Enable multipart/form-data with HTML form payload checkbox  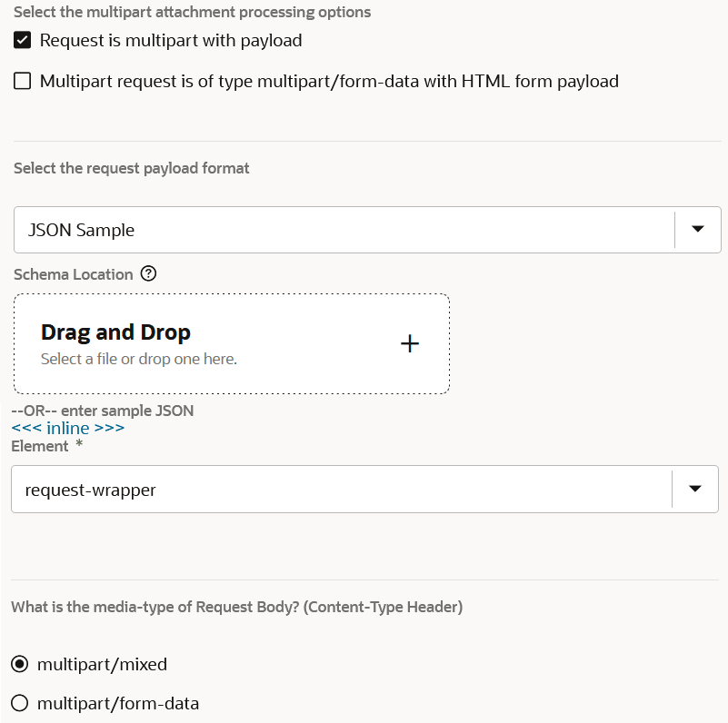(23, 82)
